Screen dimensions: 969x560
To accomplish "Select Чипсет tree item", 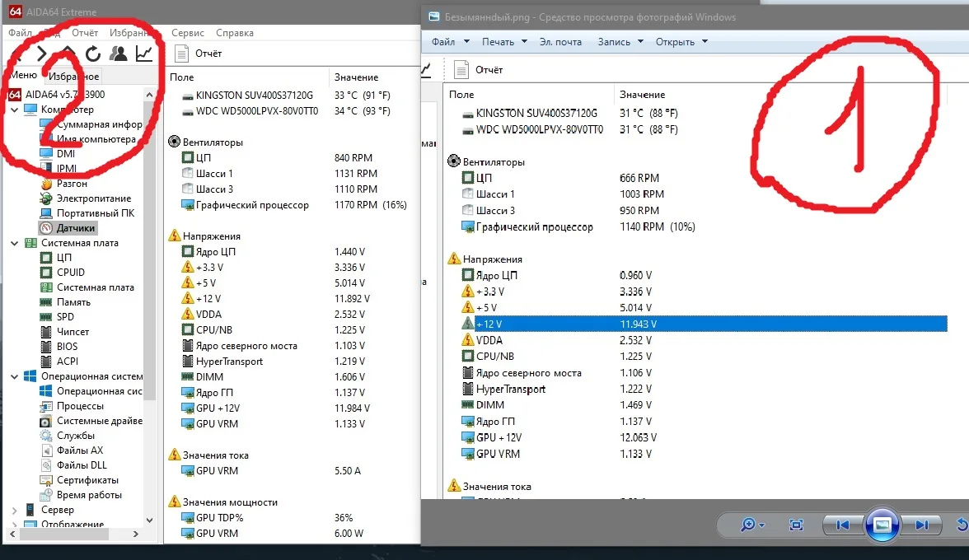I will point(73,332).
